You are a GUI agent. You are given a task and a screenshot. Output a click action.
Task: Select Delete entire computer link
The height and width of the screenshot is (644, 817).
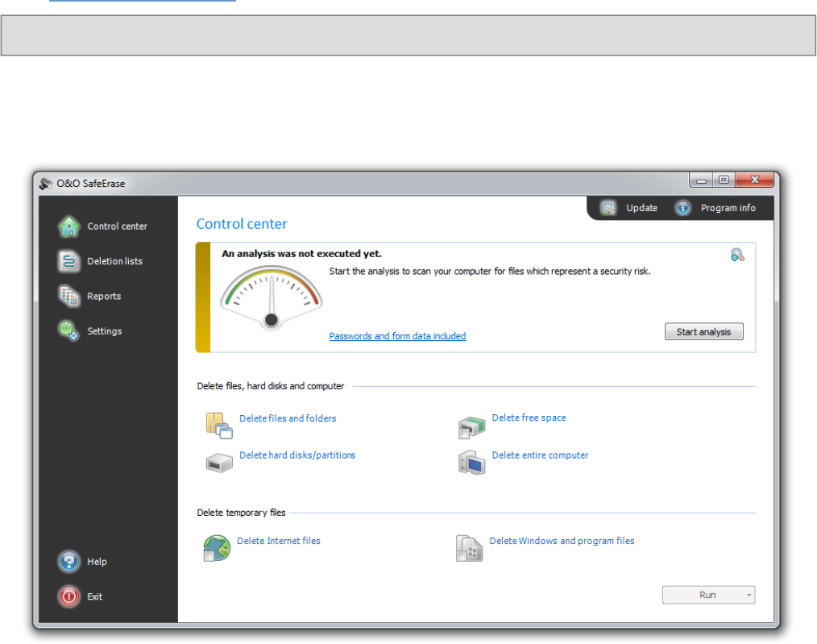point(540,455)
